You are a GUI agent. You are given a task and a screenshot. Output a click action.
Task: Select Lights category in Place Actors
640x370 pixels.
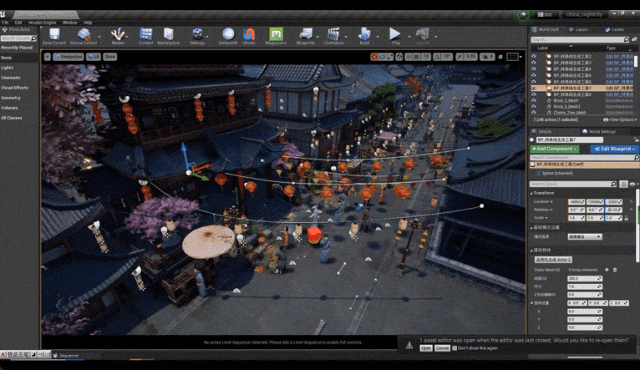[x=7, y=67]
